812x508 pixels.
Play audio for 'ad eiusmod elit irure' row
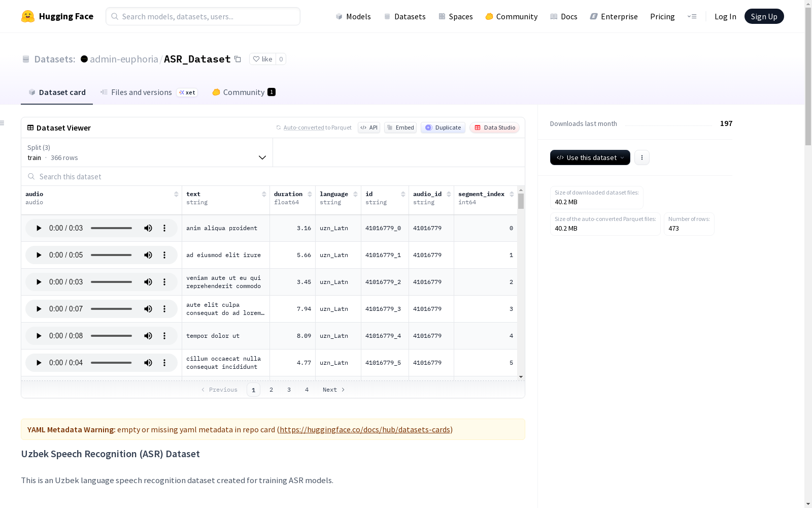(39, 255)
